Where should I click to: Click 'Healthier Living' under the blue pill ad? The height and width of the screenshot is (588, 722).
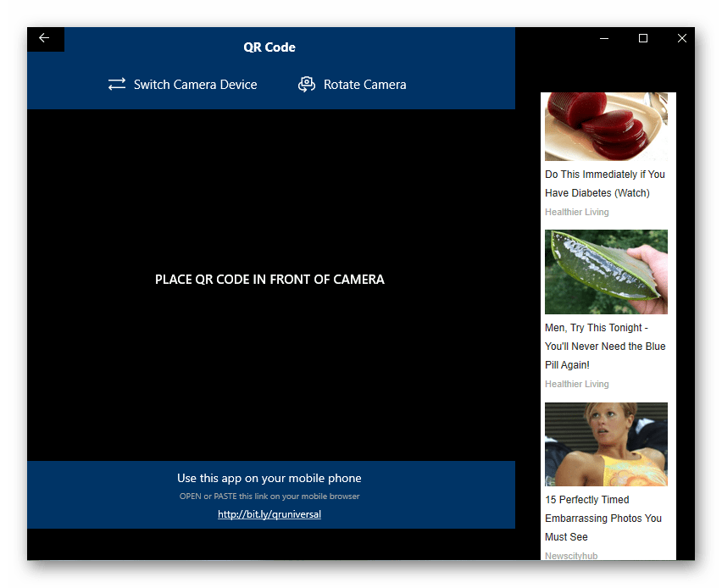tap(577, 384)
